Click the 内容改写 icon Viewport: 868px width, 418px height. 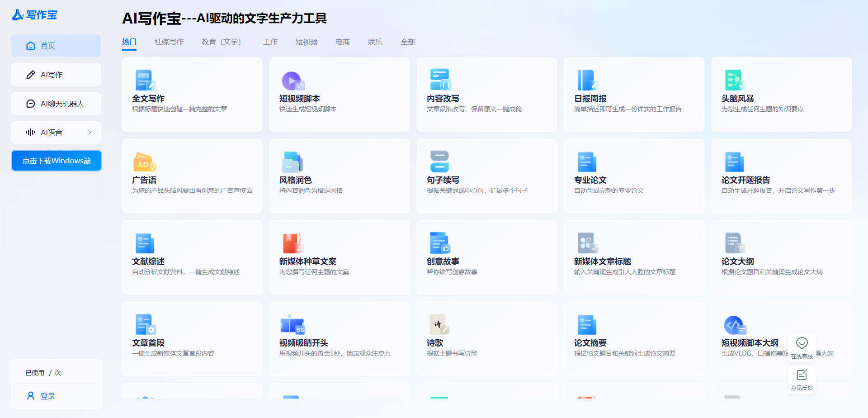[x=440, y=80]
